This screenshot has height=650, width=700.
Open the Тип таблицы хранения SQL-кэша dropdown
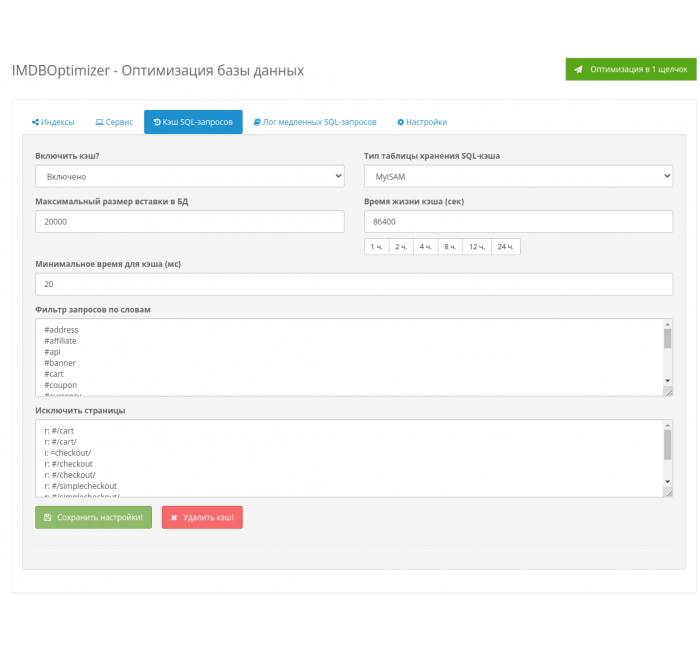pyautogui.click(x=518, y=176)
